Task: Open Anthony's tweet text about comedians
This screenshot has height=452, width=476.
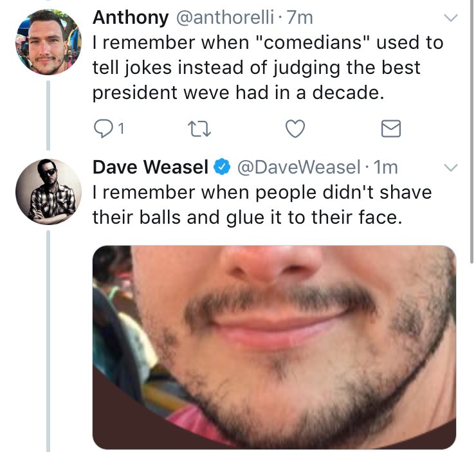Action: [x=268, y=68]
